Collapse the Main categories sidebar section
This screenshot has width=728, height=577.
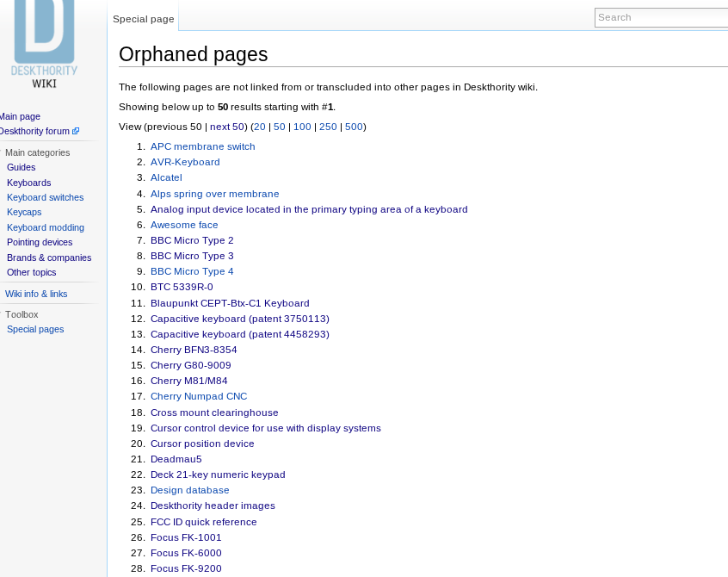pyautogui.click(x=37, y=152)
